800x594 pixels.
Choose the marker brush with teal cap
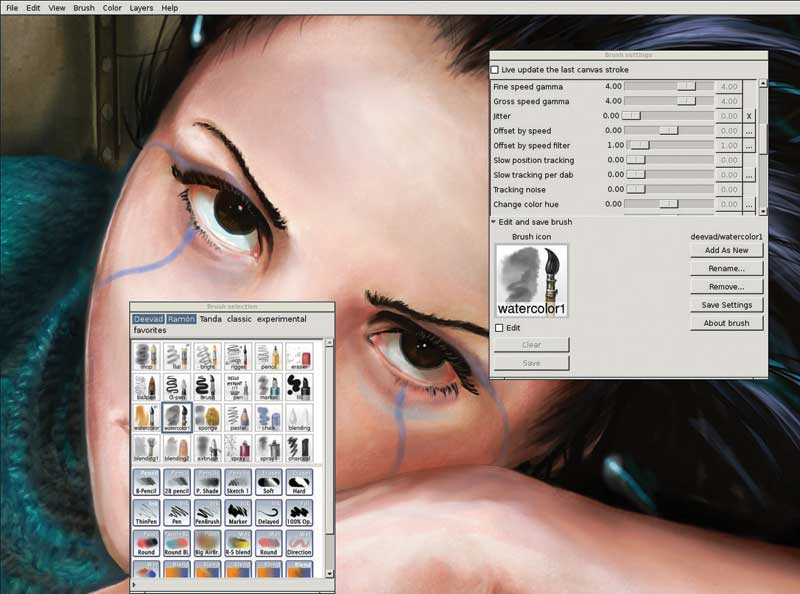pyautogui.click(x=269, y=387)
